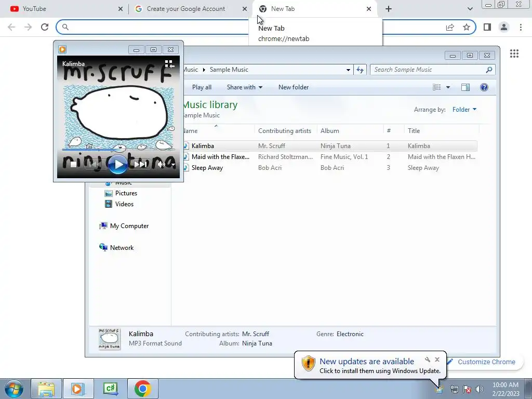
Task: Open My Computer in the navigation pane
Action: pyautogui.click(x=129, y=226)
